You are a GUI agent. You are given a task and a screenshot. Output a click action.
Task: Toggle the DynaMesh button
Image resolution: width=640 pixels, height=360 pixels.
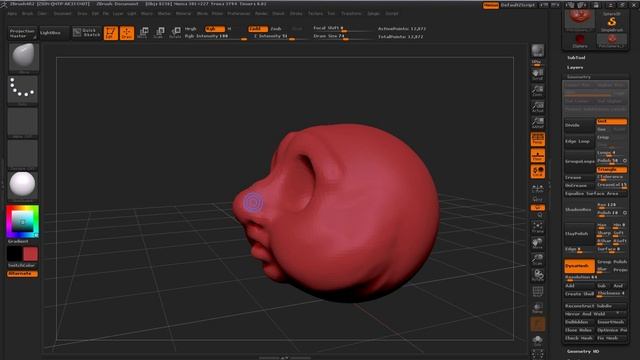point(579,266)
